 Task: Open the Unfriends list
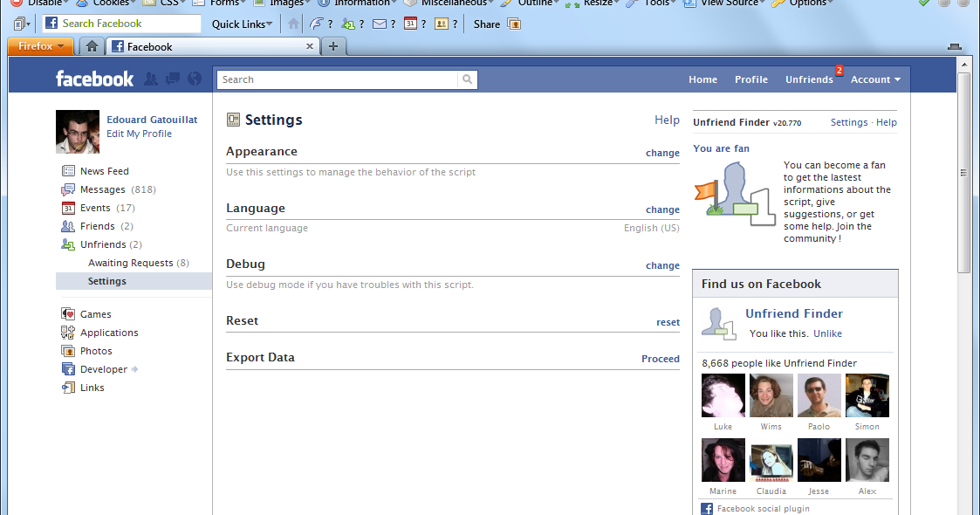tap(102, 244)
